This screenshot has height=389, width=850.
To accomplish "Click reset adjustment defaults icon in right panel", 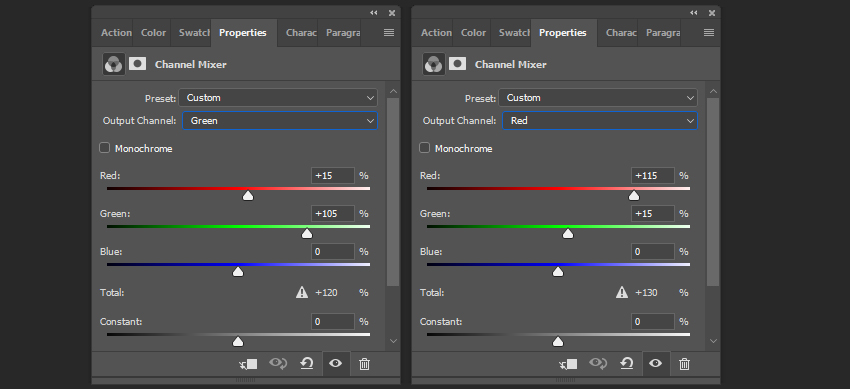I will pyautogui.click(x=627, y=364).
